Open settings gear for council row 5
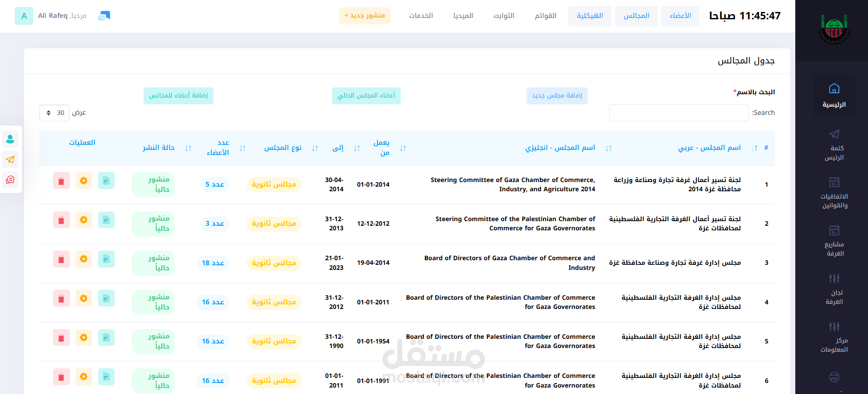 pyautogui.click(x=84, y=338)
